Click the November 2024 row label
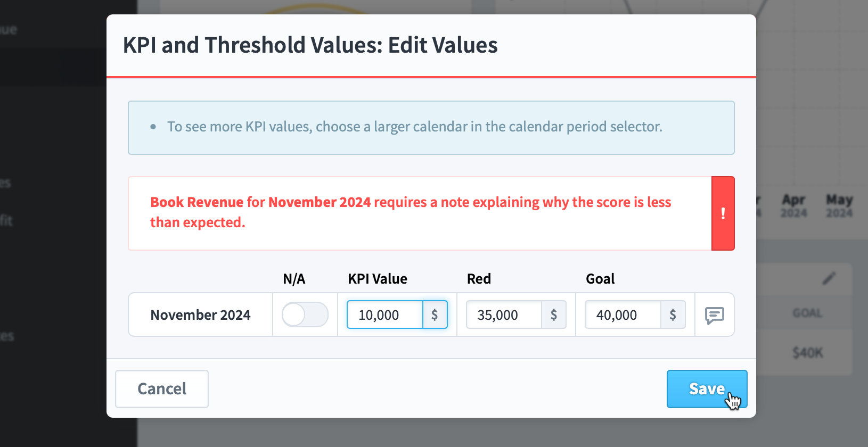The height and width of the screenshot is (447, 868). [x=200, y=315]
